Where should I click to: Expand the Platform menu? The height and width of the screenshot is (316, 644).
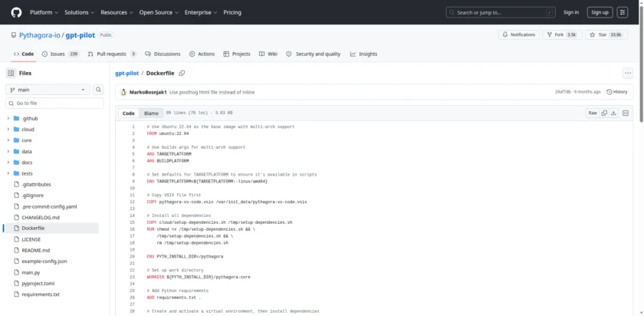coord(44,12)
